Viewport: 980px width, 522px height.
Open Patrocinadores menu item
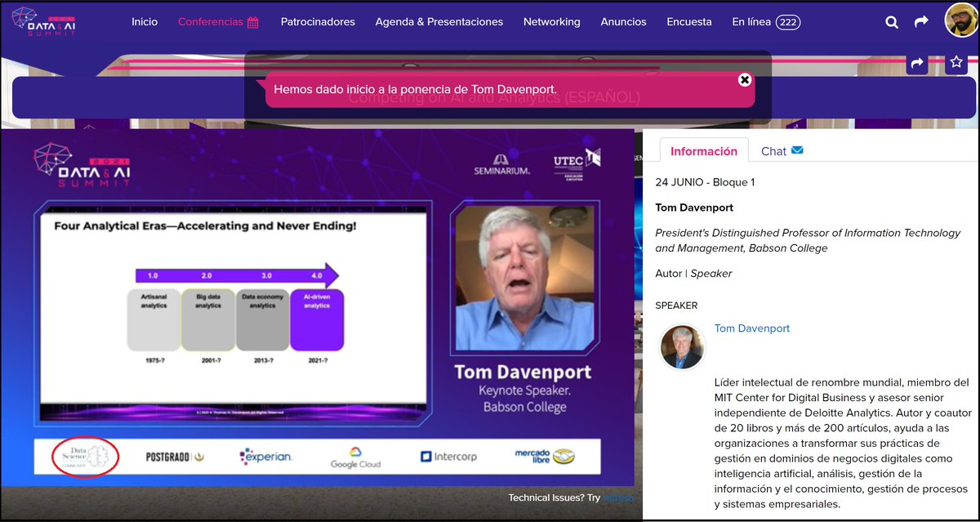(318, 22)
